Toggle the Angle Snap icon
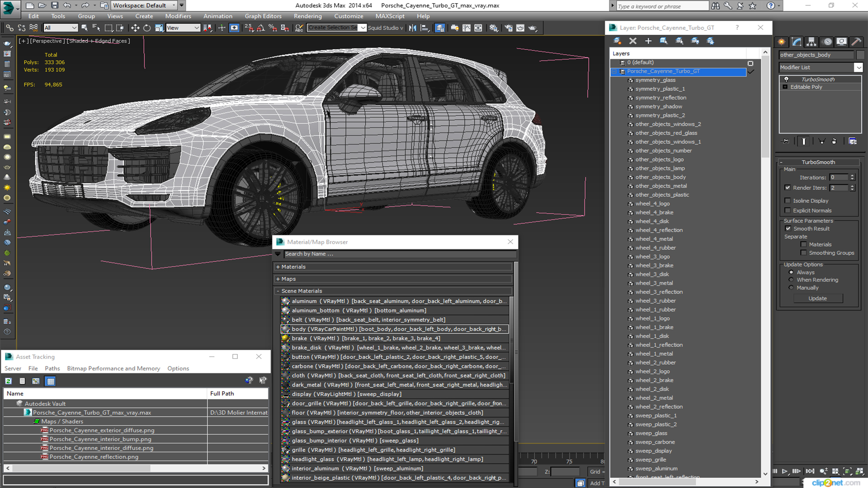Screen dimensions: 868x488 [261, 28]
